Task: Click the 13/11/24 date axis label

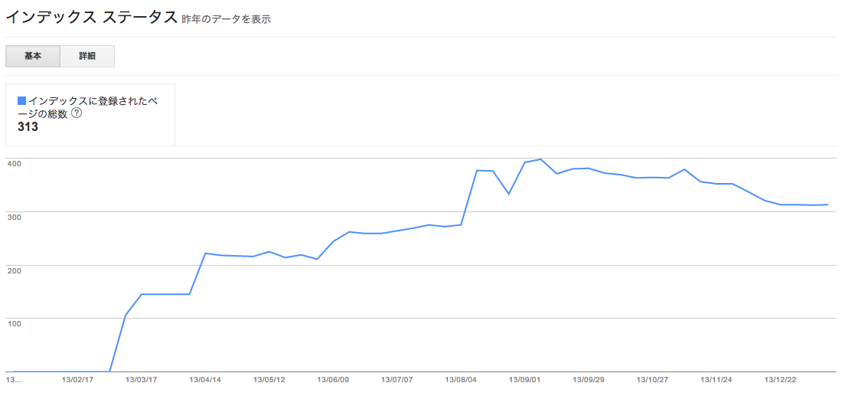Action: pyautogui.click(x=716, y=380)
